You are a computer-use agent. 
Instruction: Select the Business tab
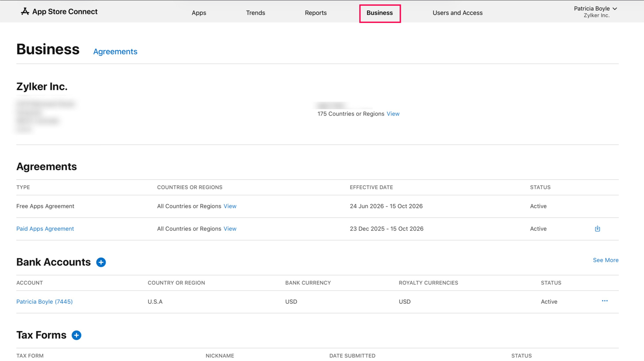[380, 13]
